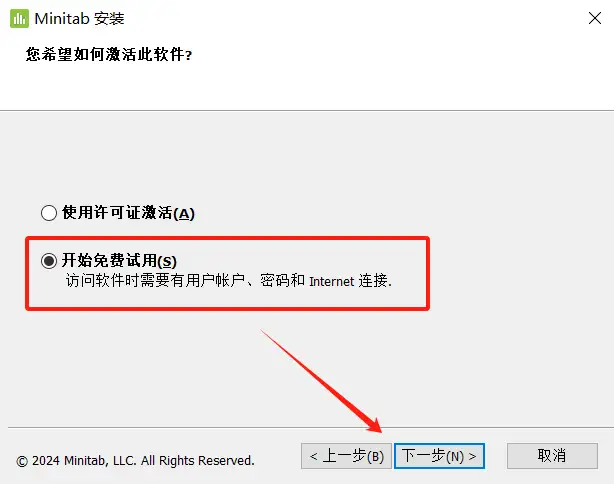614x484 pixels.
Task: Go back with 上一步(B) button
Action: [x=346, y=456]
